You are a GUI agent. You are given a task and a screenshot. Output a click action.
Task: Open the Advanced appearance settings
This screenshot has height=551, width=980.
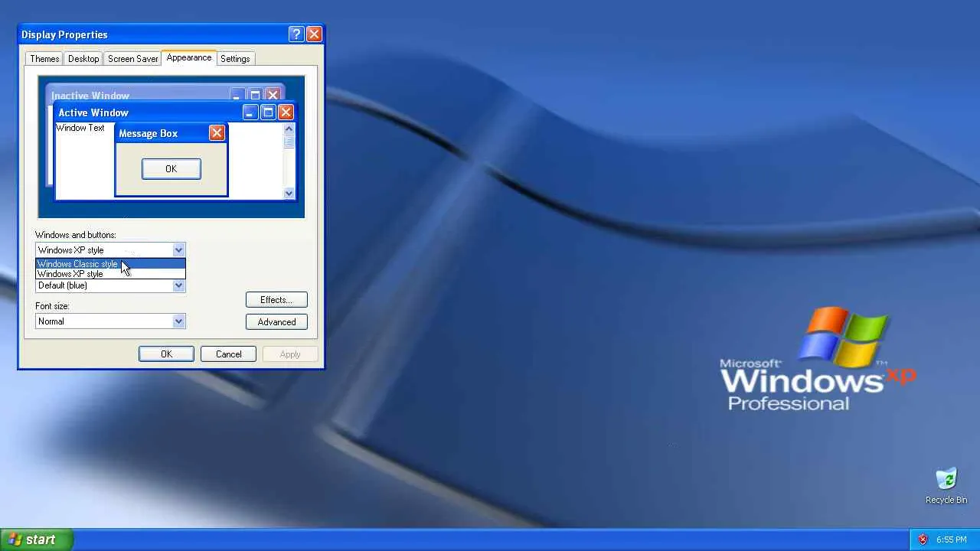(276, 322)
